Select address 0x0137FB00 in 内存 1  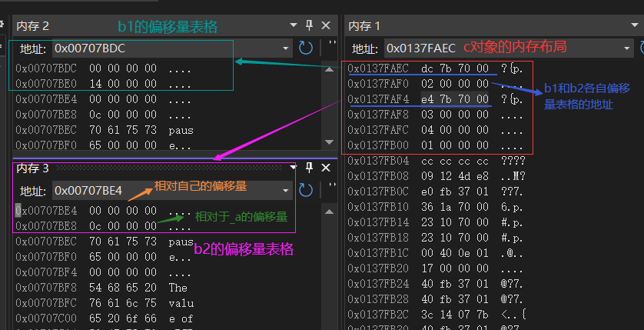tap(378, 145)
